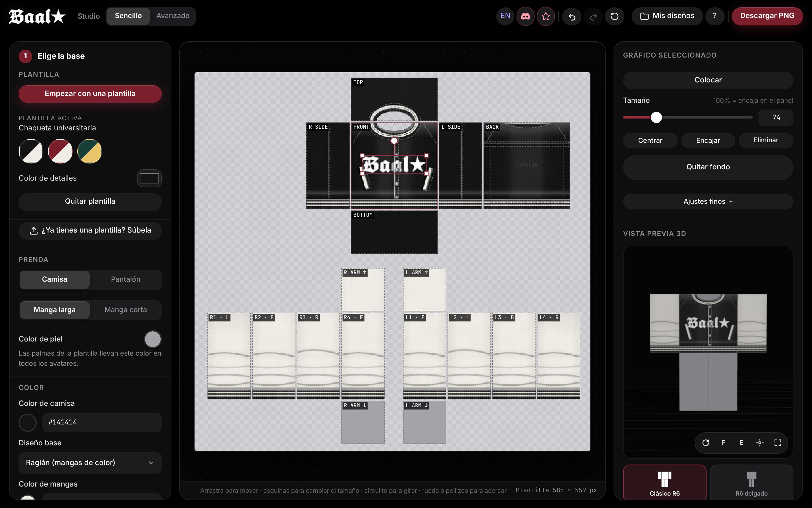
Task: Open Mis diseños folder
Action: [x=667, y=16]
